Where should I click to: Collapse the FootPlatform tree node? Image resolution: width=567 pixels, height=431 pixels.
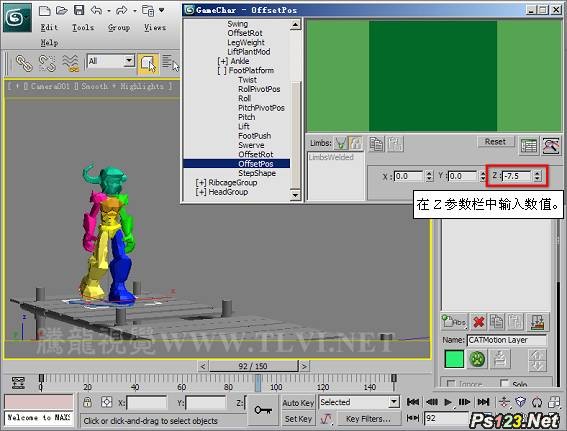click(222, 71)
